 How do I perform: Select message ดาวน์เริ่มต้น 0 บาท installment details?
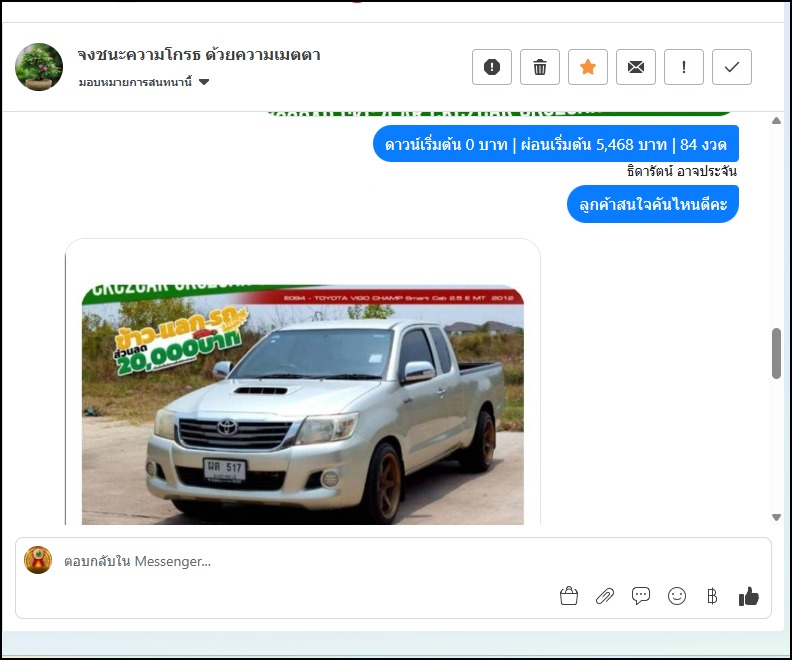coord(556,144)
